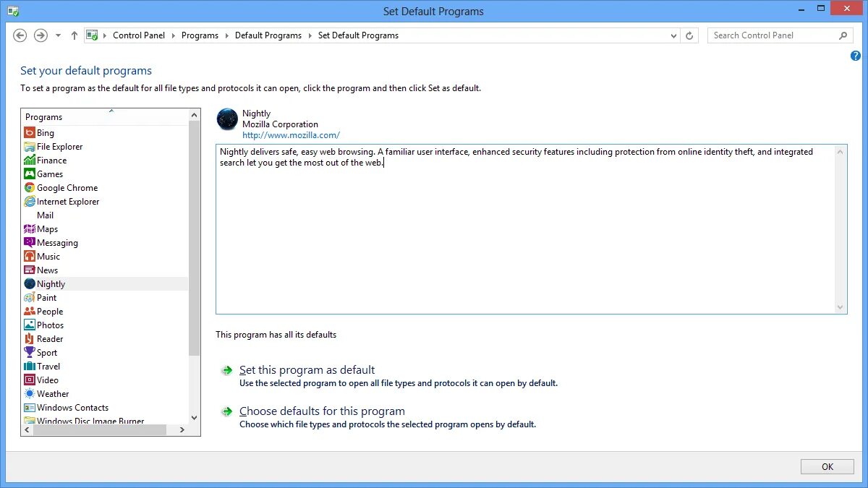
Task: Click the large Nightly logo in details
Action: 227,119
